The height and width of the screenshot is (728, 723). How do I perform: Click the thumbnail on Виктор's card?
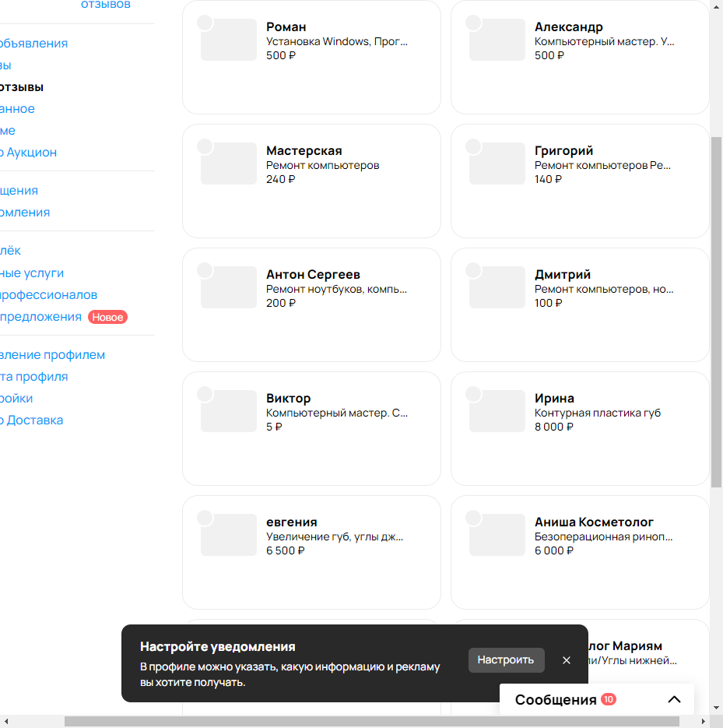(x=229, y=411)
